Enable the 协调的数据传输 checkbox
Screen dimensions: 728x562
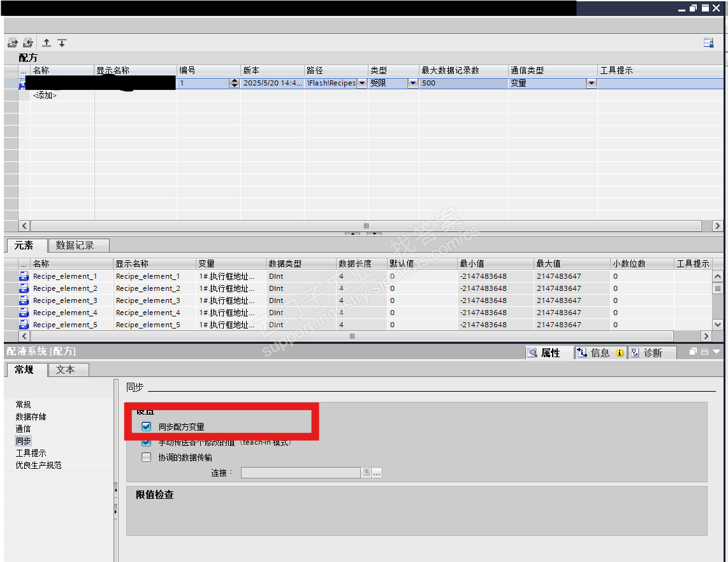pyautogui.click(x=146, y=457)
